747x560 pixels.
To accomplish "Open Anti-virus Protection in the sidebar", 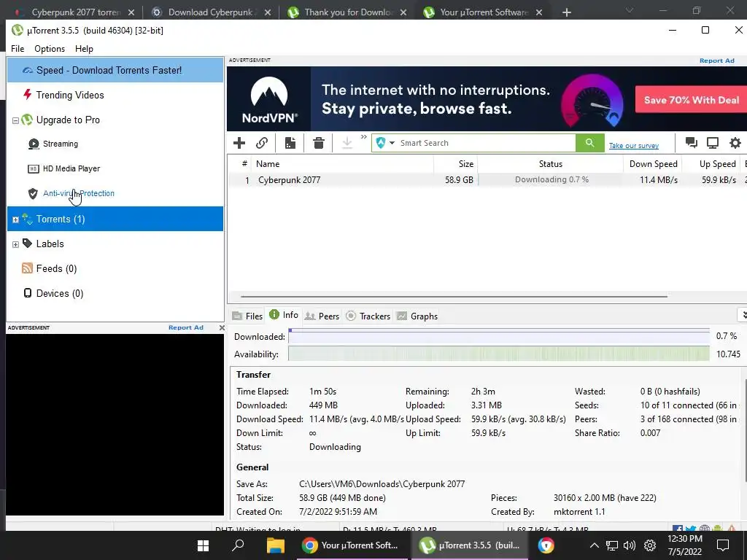I will [79, 193].
